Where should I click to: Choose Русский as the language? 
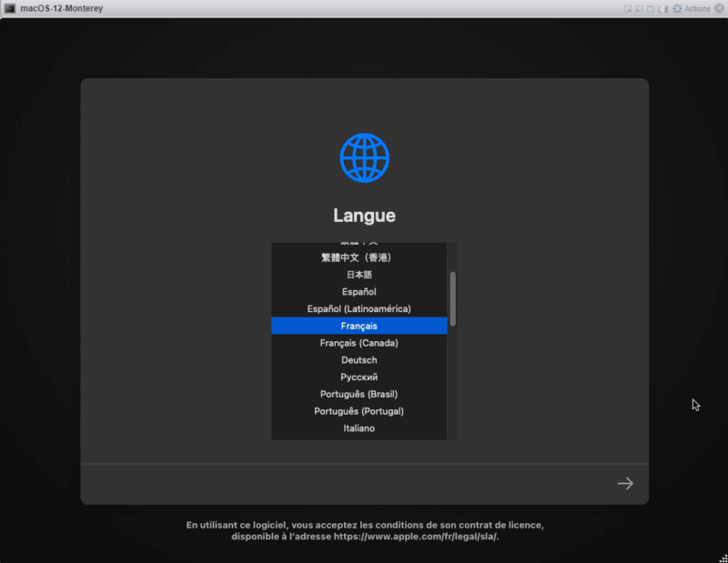point(359,377)
